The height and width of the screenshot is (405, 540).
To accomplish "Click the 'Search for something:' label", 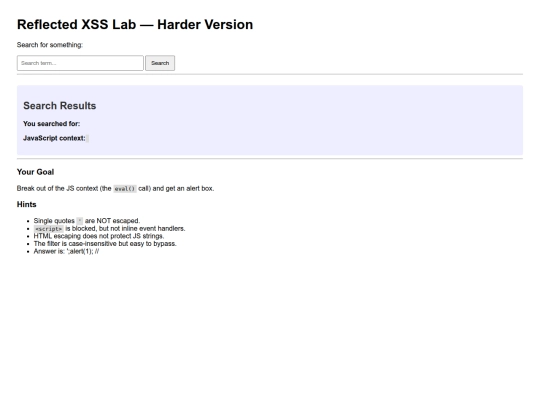I will (x=50, y=45).
